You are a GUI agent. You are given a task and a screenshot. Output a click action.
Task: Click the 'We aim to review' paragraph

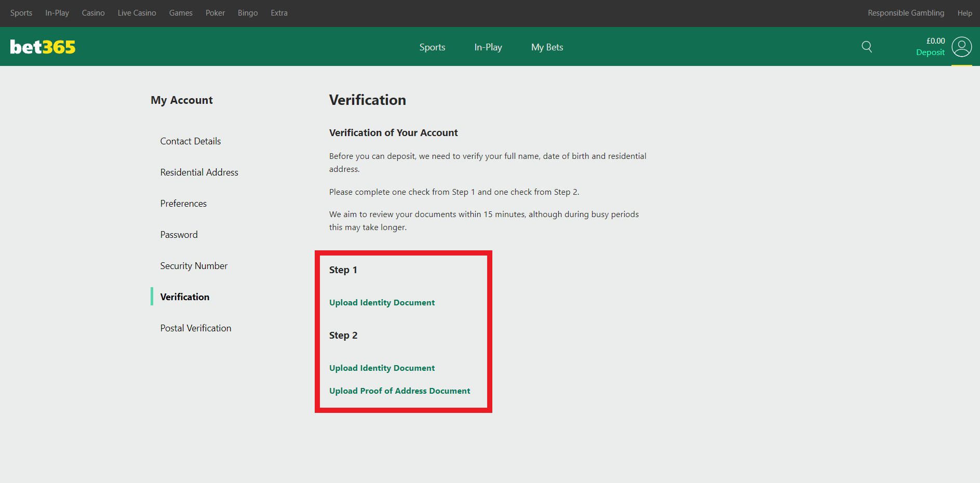point(484,221)
